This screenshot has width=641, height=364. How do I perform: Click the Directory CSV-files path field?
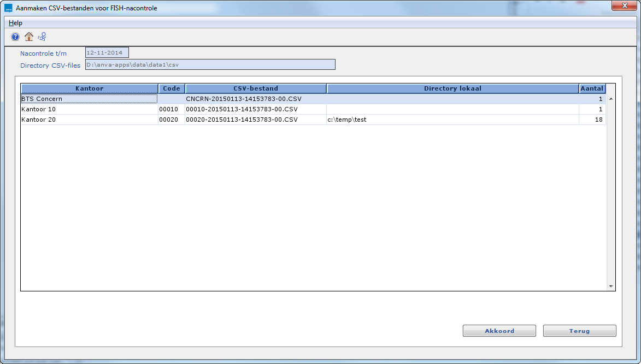click(x=210, y=64)
